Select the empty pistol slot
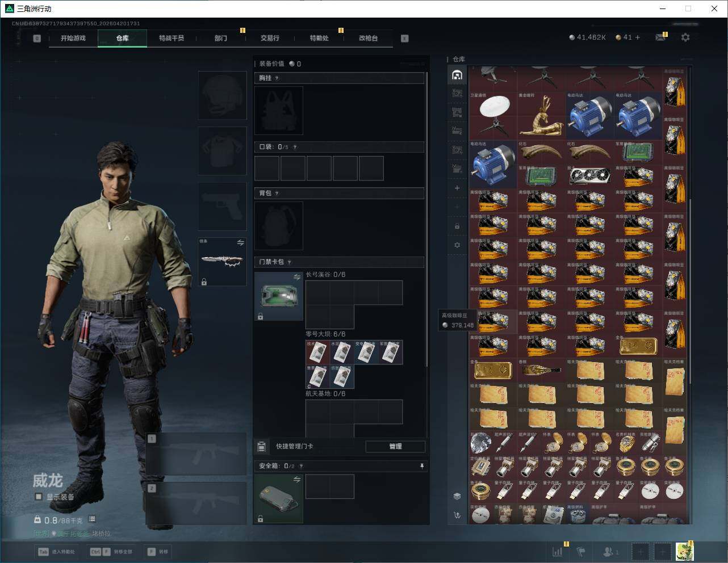728x563 pixels. point(223,207)
